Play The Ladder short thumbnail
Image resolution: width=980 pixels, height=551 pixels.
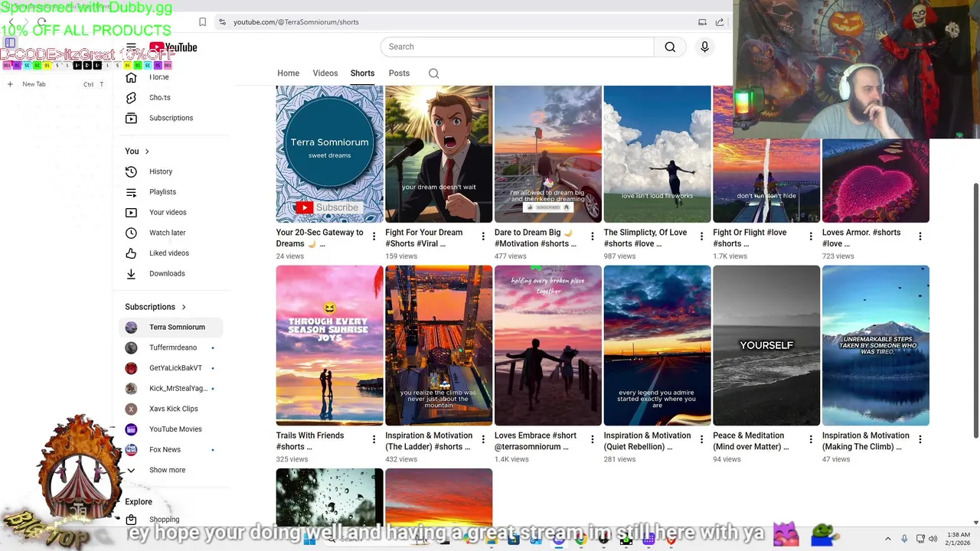439,345
